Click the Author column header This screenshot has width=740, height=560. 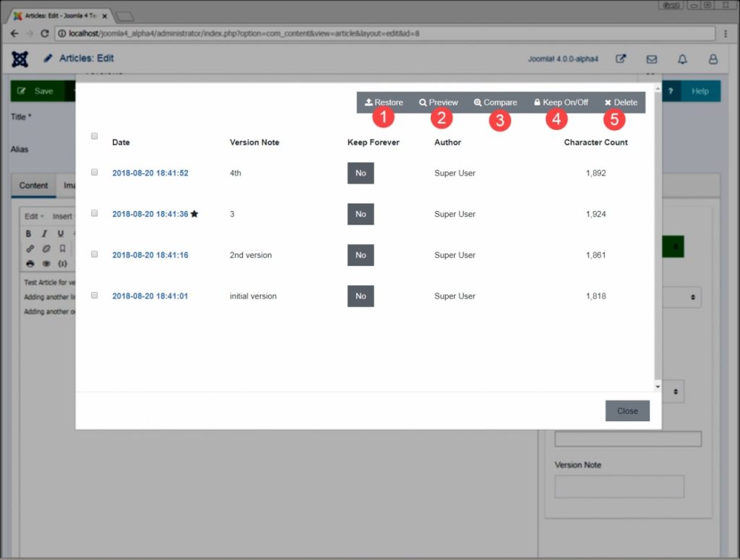(x=447, y=142)
